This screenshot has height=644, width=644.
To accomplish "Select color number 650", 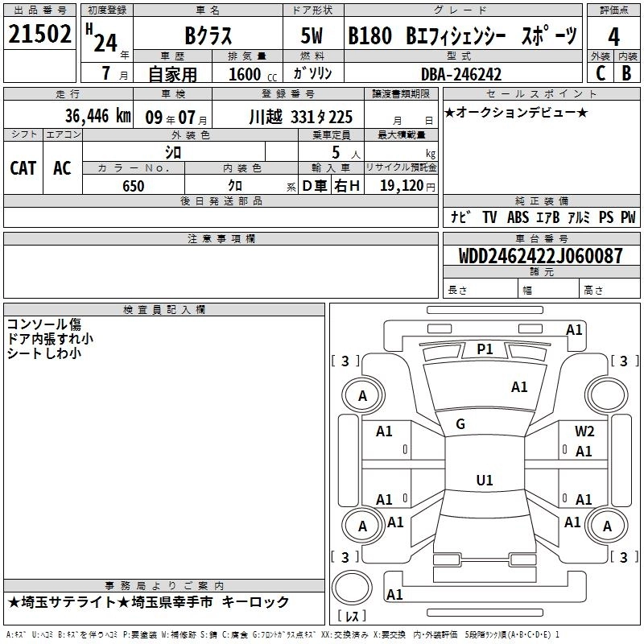I will coord(134,186).
